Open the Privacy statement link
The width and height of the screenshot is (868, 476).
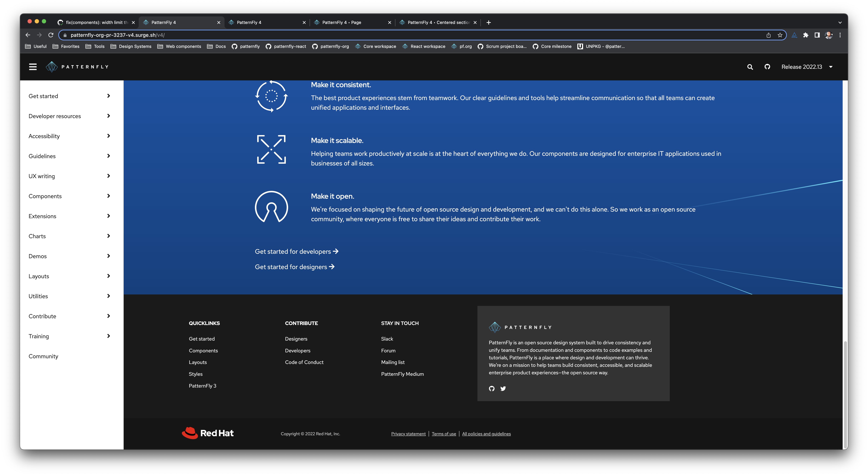[408, 434]
